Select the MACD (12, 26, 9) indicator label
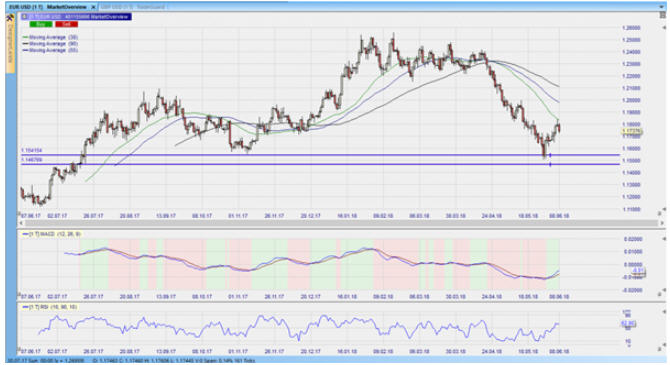 click(x=51, y=234)
